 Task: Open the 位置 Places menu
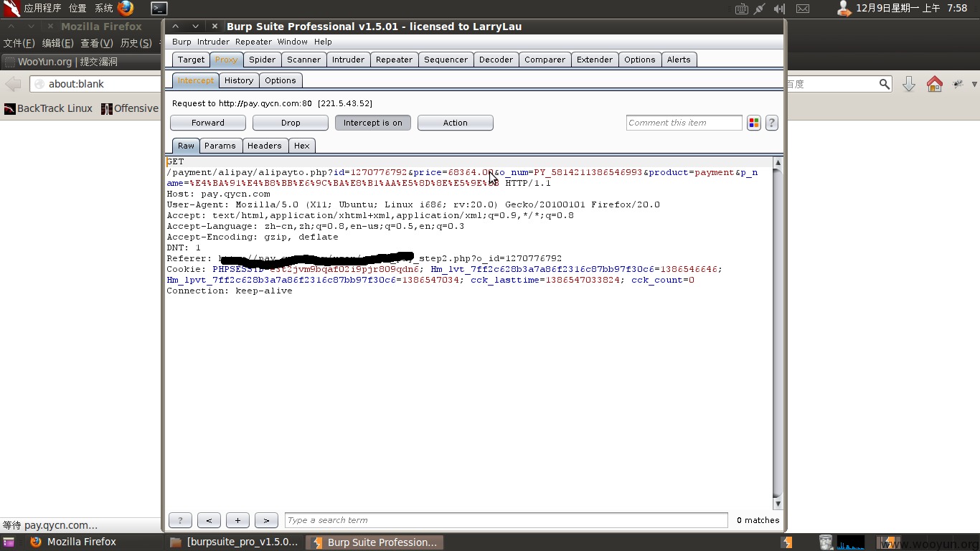[x=77, y=9]
